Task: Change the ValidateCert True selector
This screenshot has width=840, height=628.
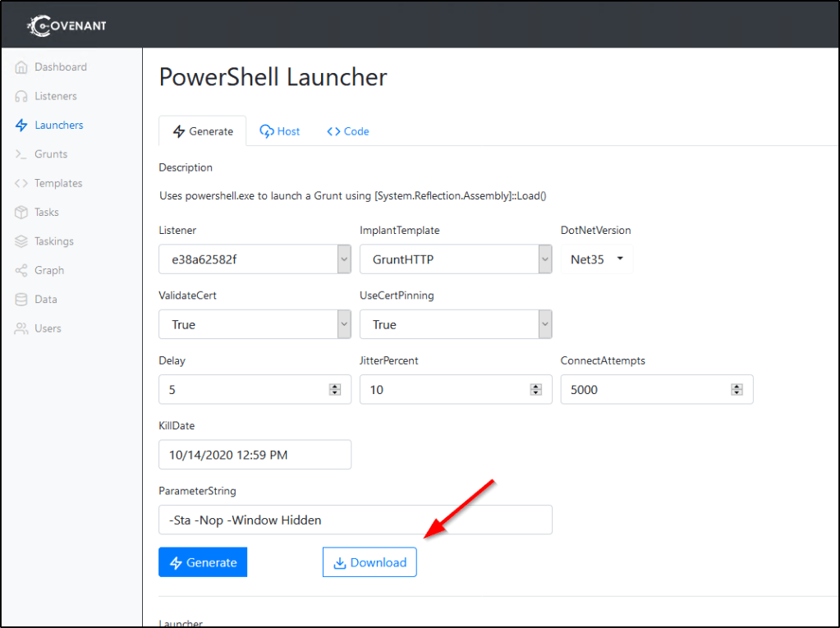Action: point(255,324)
